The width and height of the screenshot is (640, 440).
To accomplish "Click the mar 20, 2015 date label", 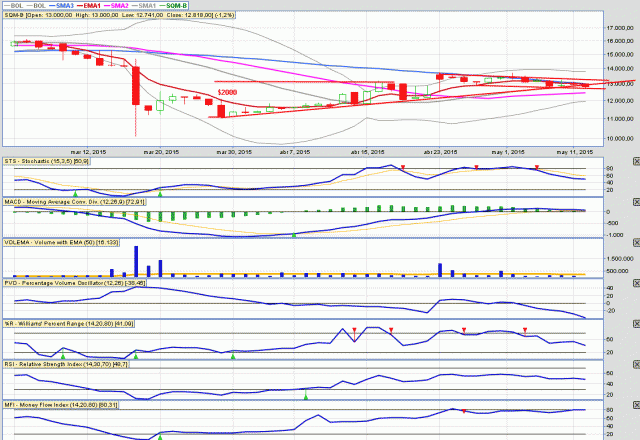I will pos(161,152).
